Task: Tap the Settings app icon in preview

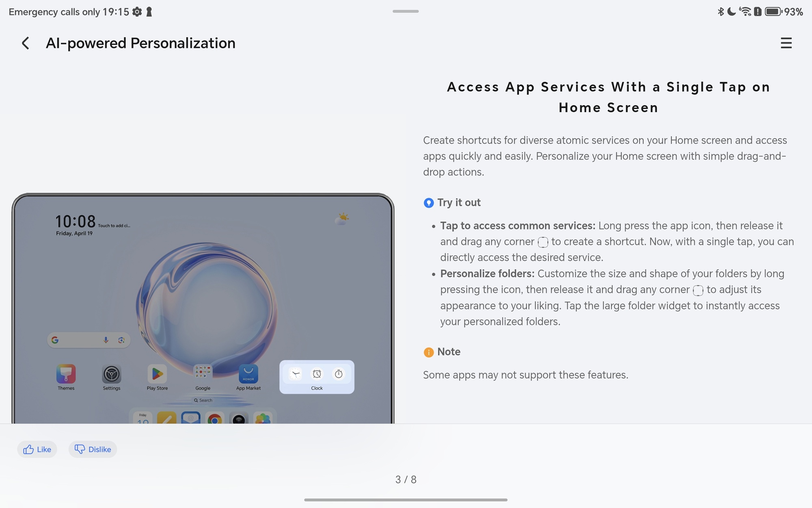Action: (112, 374)
